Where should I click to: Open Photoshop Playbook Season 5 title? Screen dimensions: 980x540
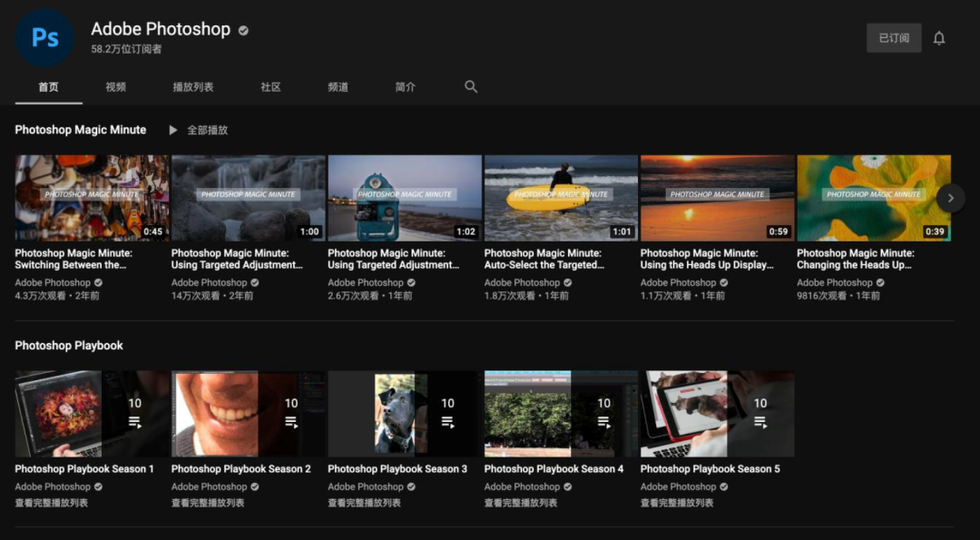710,468
